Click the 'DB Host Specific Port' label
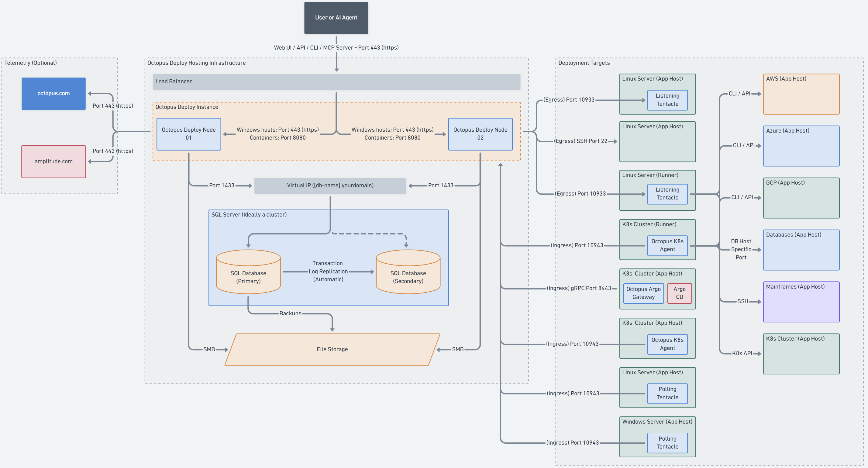This screenshot has height=468, width=868. (x=741, y=250)
